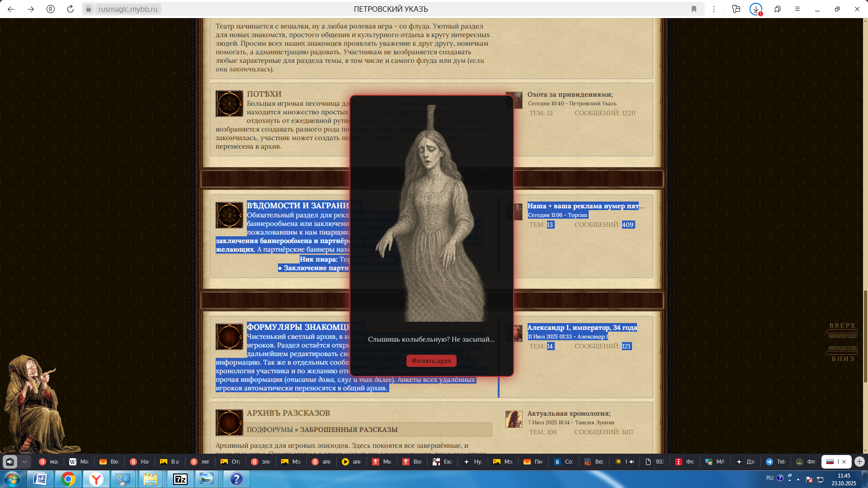Open Google Chrome from the taskbar
The height and width of the screenshot is (488, 868).
(68, 479)
